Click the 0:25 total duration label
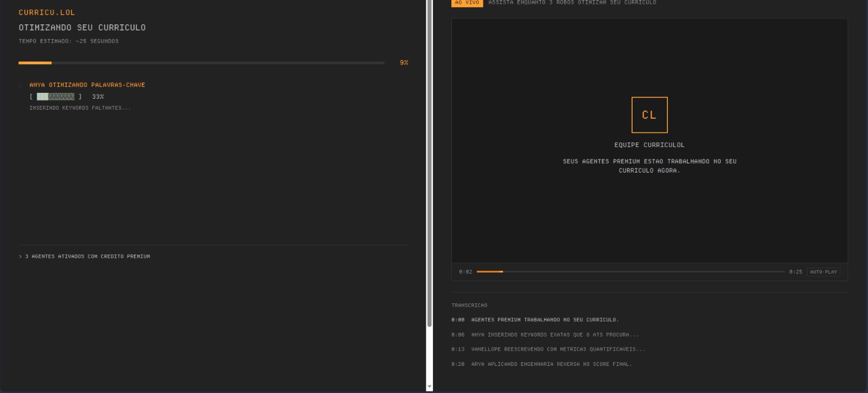868x393 pixels. tap(796, 272)
